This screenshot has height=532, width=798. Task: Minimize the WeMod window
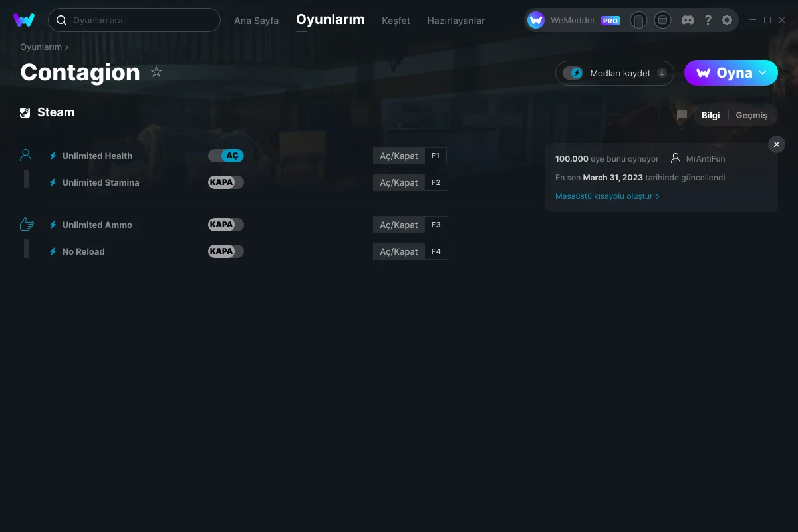[753, 20]
